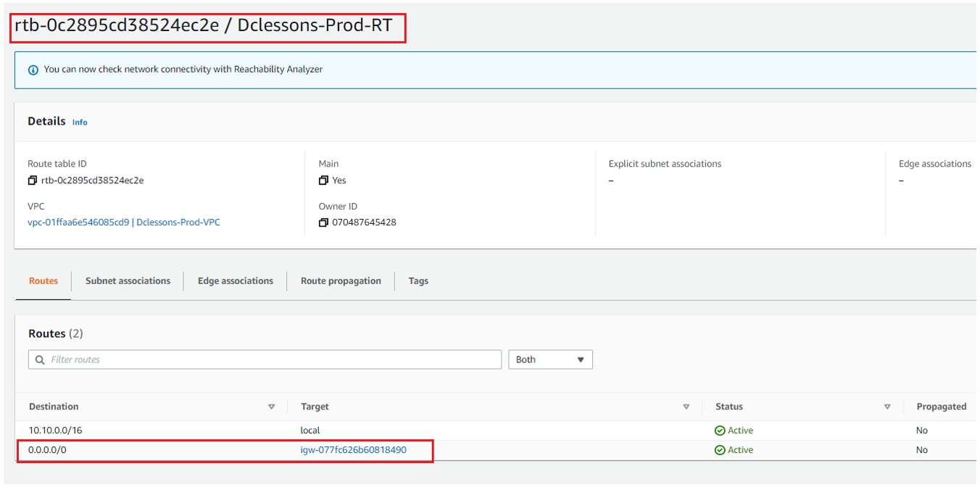The height and width of the screenshot is (487, 980).
Task: Click the Active status icon for 10.10.0.0/16
Action: point(720,430)
